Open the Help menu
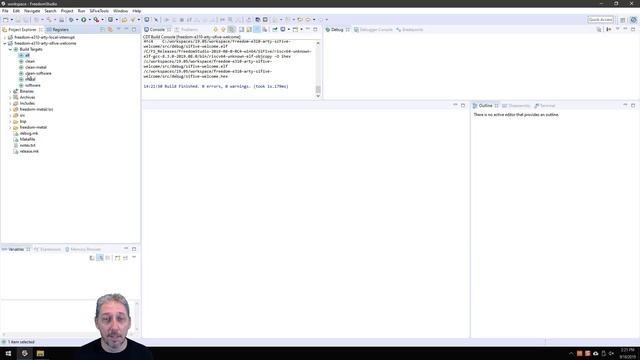The height and width of the screenshot is (360, 640). [137, 11]
